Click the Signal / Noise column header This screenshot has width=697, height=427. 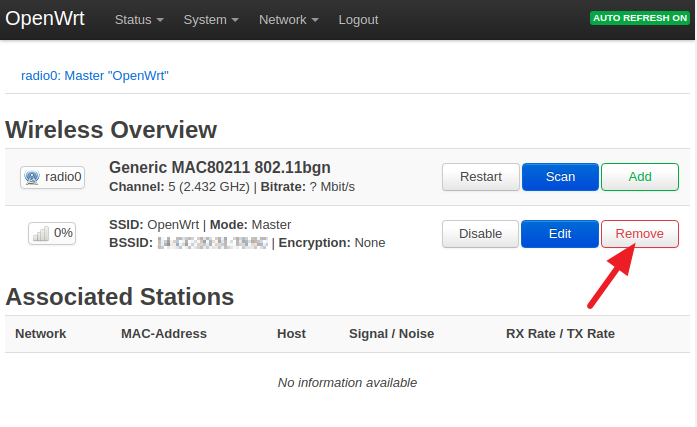pos(391,334)
